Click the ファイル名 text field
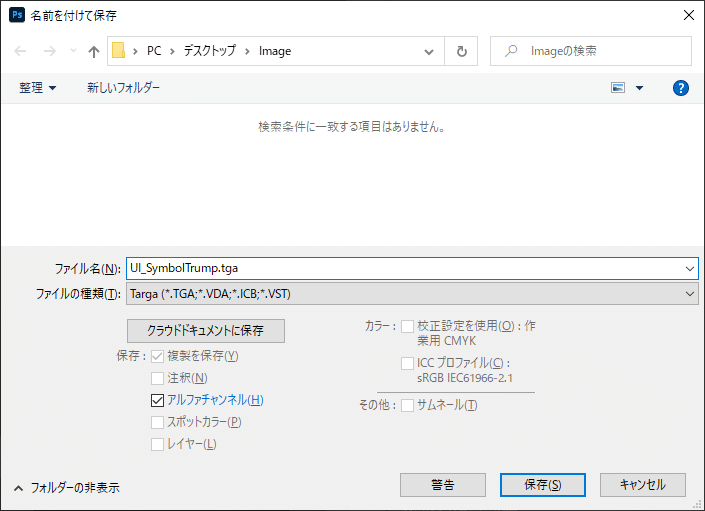705x511 pixels. (412, 268)
